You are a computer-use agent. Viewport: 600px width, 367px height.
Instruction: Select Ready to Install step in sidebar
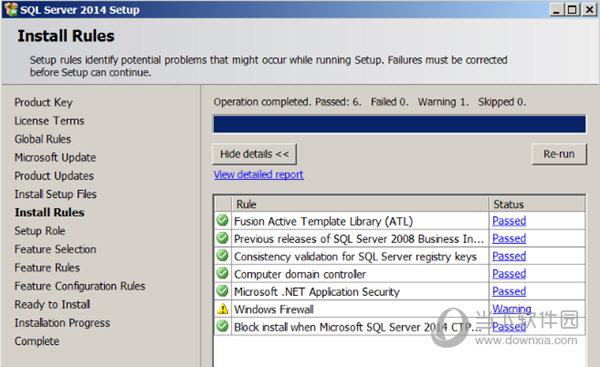tap(52, 304)
